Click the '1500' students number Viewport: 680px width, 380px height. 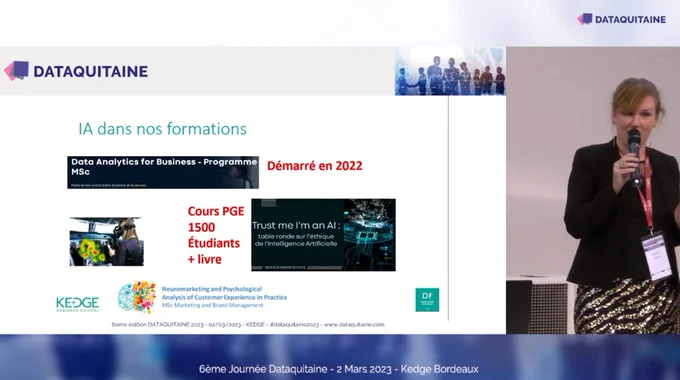201,227
